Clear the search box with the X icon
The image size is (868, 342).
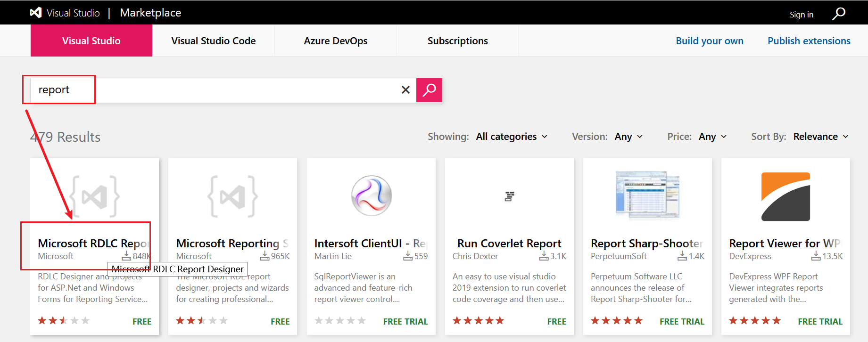405,90
